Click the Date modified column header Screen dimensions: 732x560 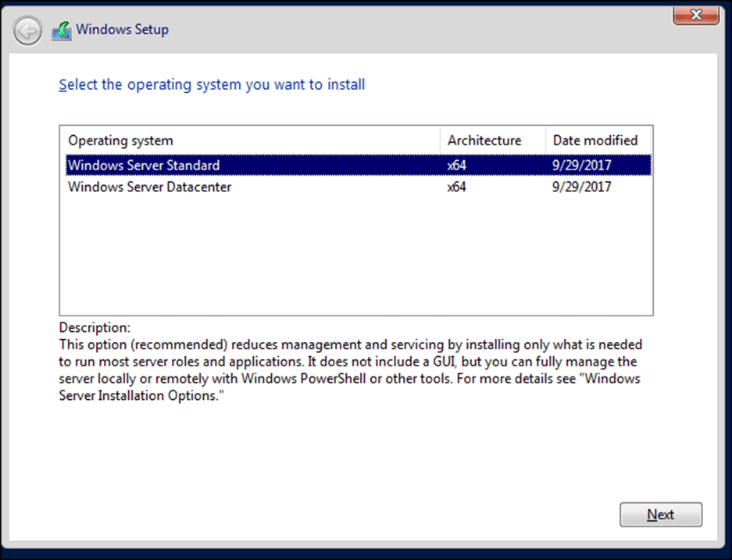pos(595,141)
